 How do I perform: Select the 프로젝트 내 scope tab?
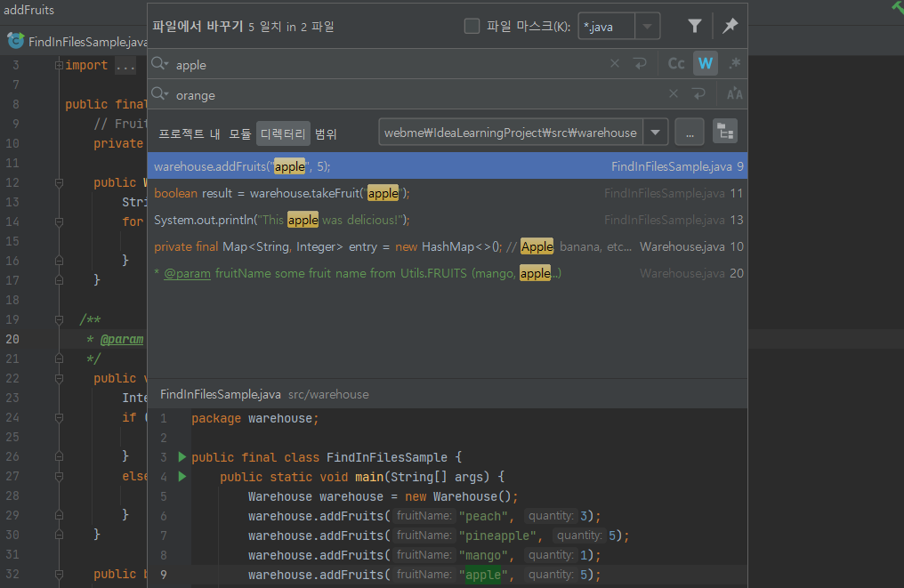coord(190,133)
